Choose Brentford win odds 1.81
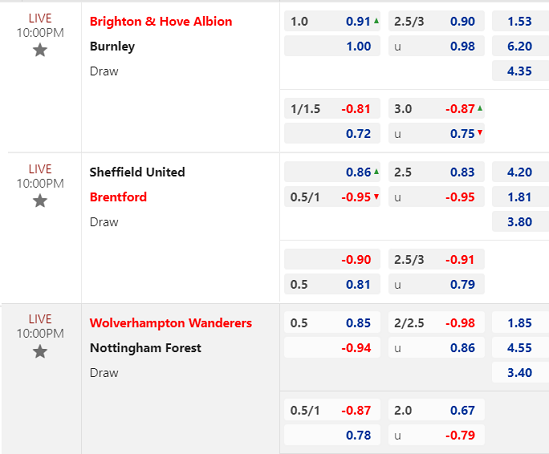Screen dimensions: 549x454 click(520, 197)
